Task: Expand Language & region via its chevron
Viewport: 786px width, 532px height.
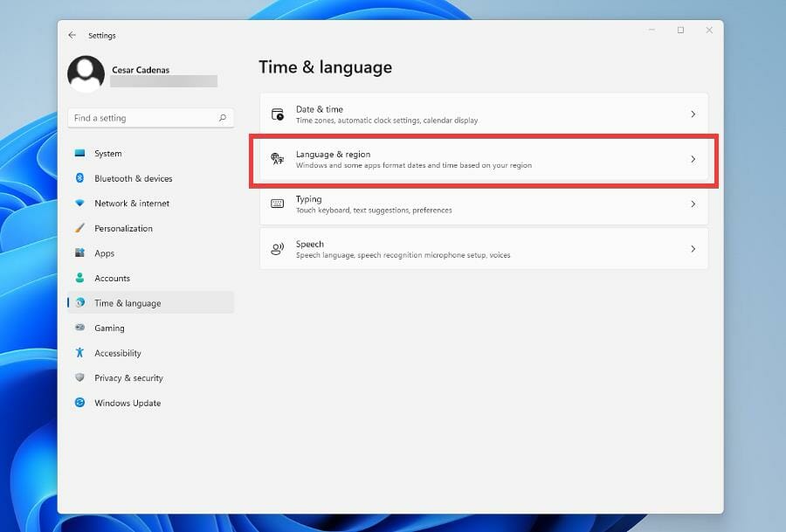Action: pos(693,159)
